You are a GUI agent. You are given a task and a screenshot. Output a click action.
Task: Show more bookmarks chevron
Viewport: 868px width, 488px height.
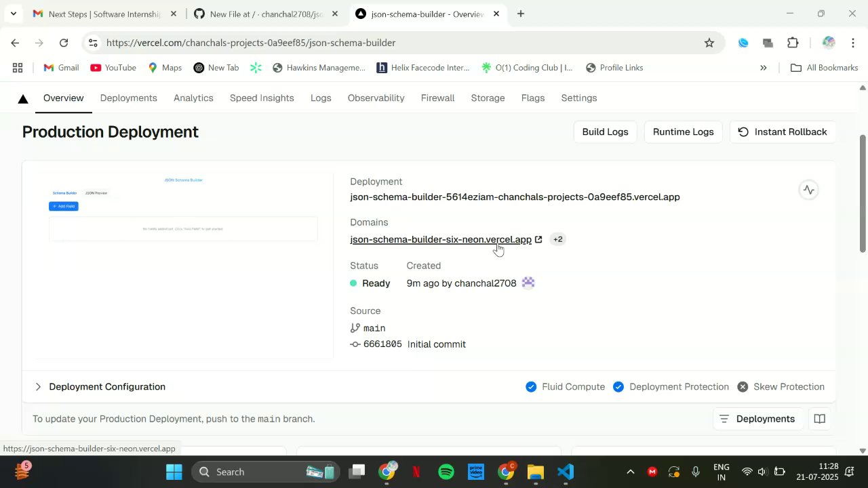[x=763, y=68]
